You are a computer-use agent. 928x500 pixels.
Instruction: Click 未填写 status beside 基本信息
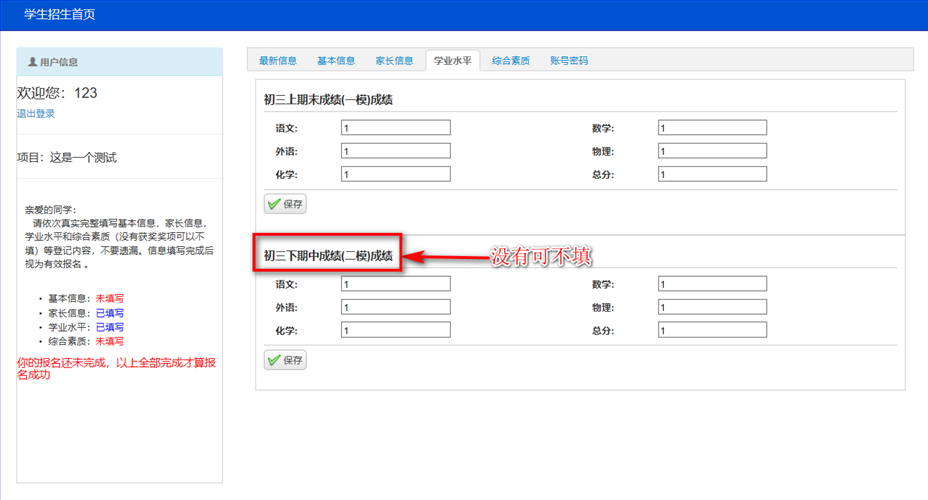tap(110, 299)
